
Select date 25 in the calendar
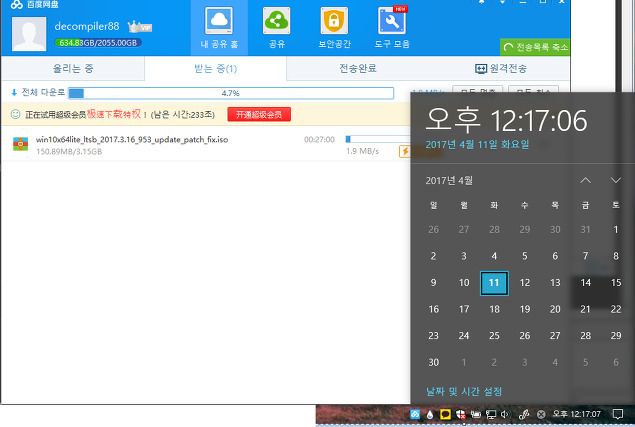[x=494, y=336]
